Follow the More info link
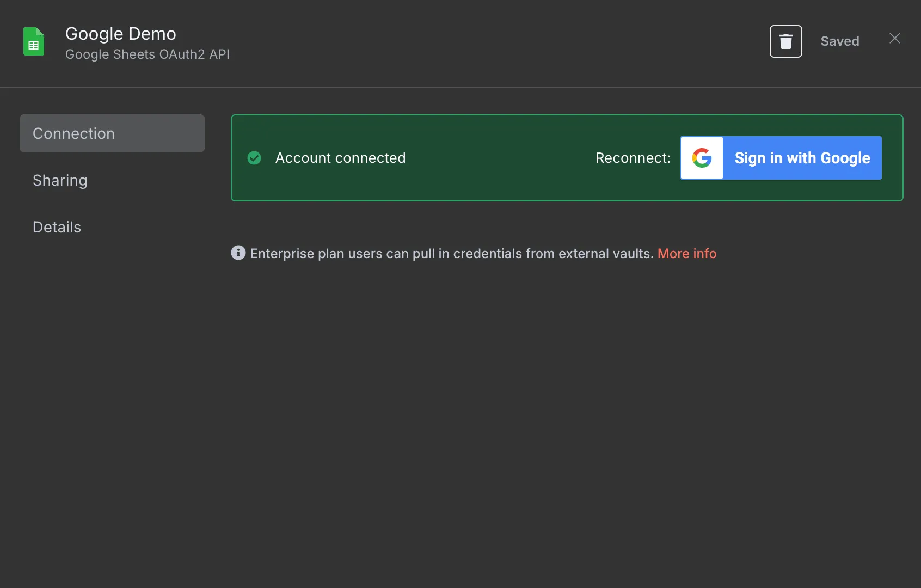 [686, 254]
